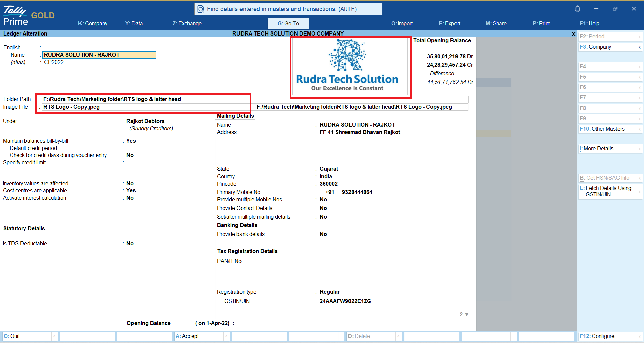Click the search icon in Find box
This screenshot has width=644, height=343.
[x=201, y=9]
